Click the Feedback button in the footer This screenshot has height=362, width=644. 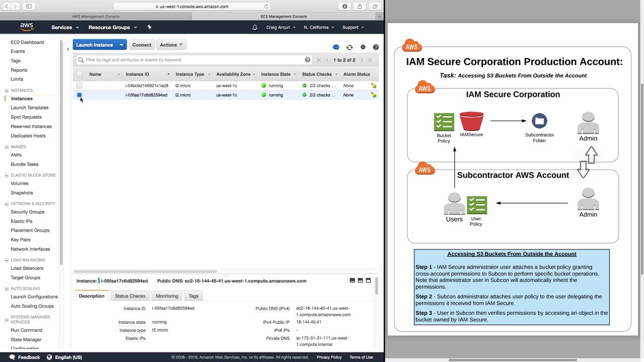point(25,357)
